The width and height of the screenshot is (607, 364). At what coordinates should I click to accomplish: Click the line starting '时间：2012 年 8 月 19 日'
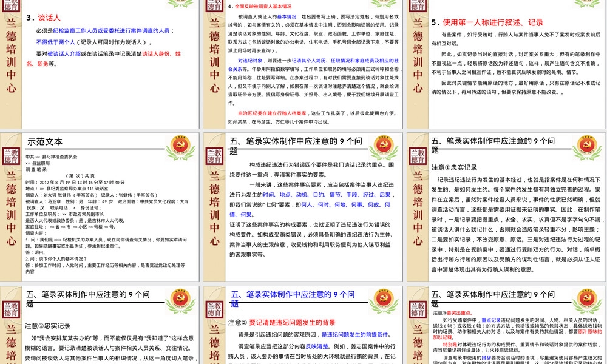[x=75, y=182]
